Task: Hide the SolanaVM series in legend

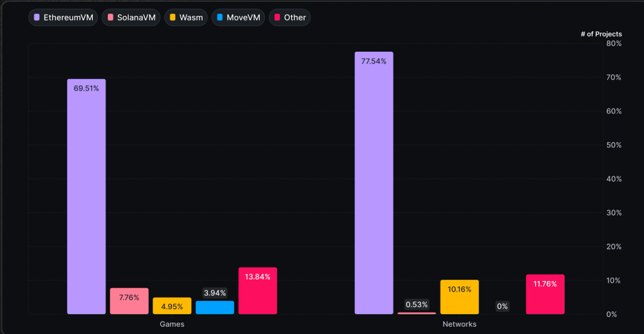Action: [131, 17]
